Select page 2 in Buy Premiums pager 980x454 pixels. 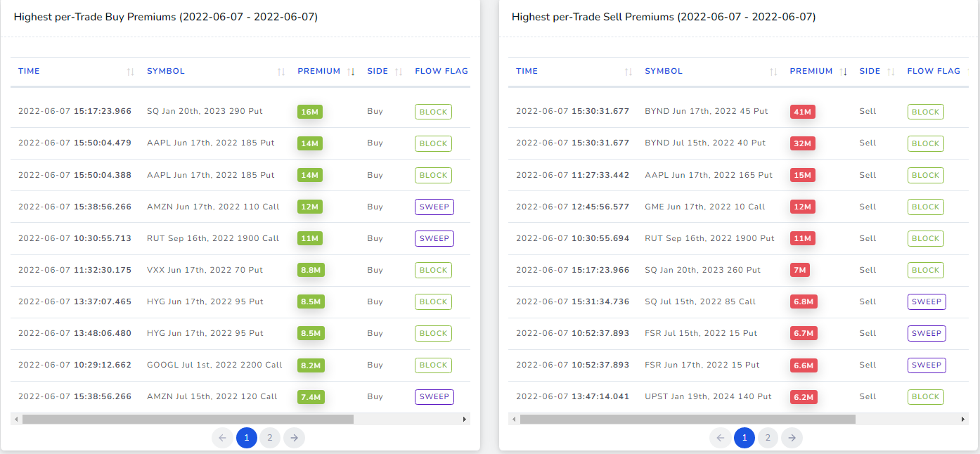[270, 438]
